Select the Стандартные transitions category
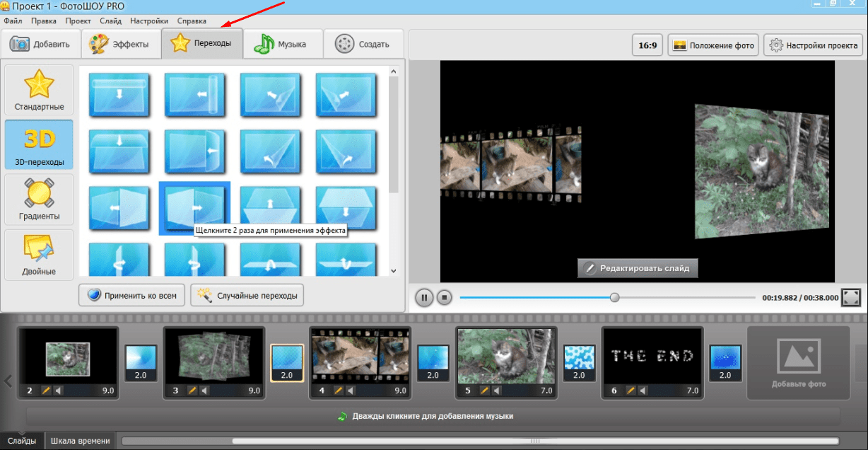 point(39,91)
